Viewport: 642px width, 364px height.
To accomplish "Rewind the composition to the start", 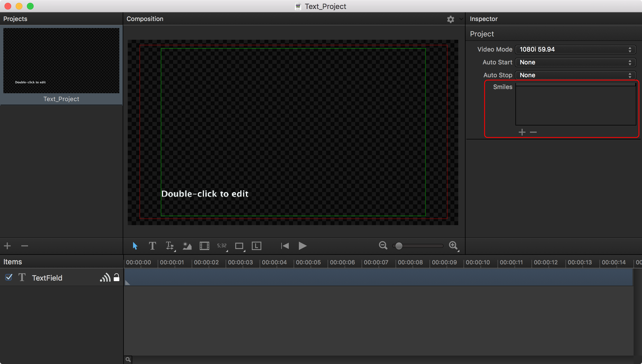I will (285, 246).
